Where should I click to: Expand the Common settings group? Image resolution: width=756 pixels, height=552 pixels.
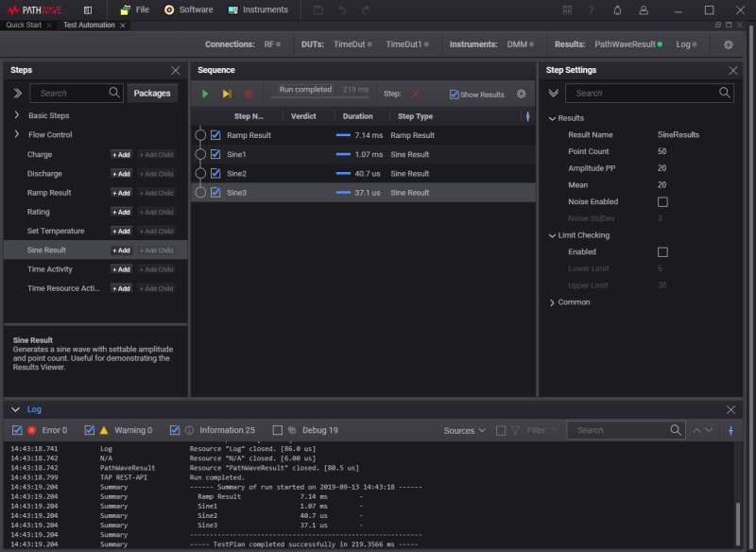click(x=553, y=302)
